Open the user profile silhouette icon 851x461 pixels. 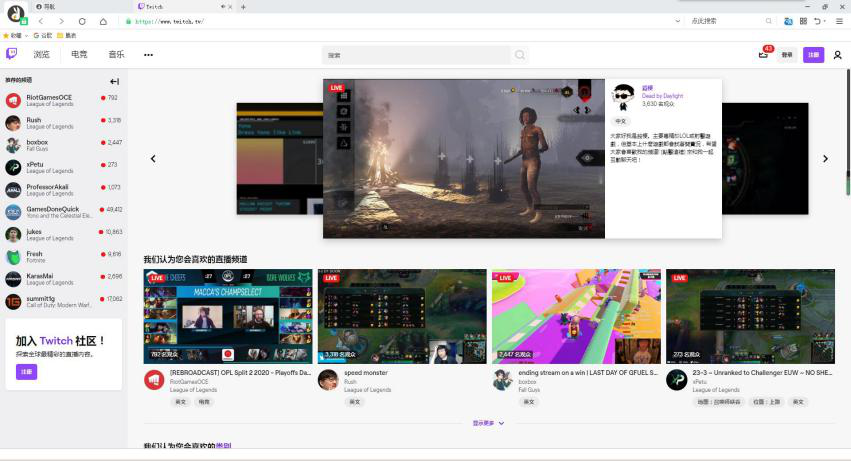click(x=837, y=55)
